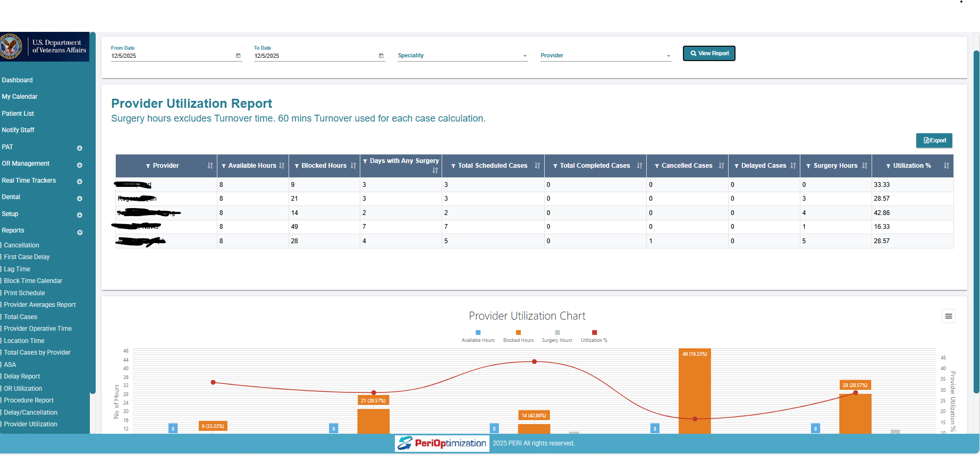Collapse the Reports sidebar section
Screen dimensions: 980x455
(80, 233)
